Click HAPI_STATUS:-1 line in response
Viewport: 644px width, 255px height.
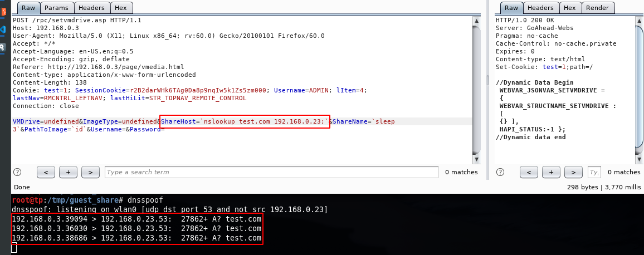click(x=532, y=129)
